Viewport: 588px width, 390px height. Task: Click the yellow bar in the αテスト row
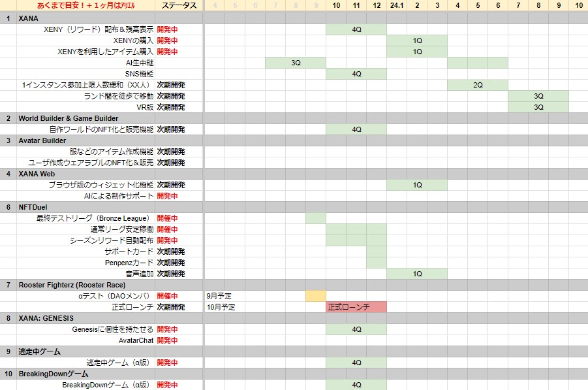316,296
